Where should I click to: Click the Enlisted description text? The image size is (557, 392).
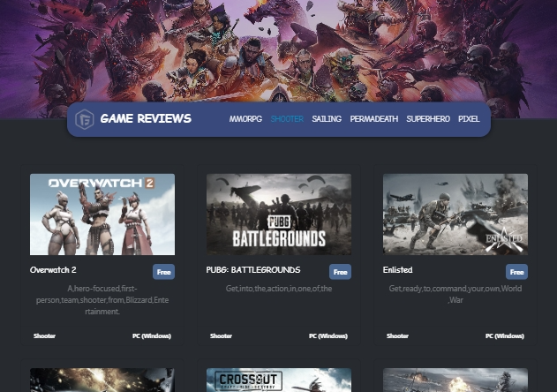click(455, 294)
